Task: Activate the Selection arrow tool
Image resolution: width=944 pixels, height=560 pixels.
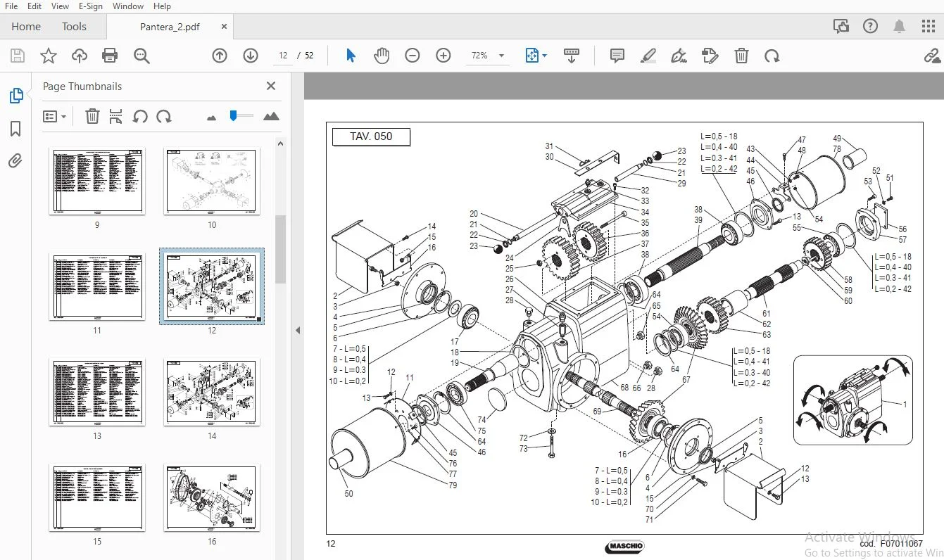Action: tap(351, 56)
